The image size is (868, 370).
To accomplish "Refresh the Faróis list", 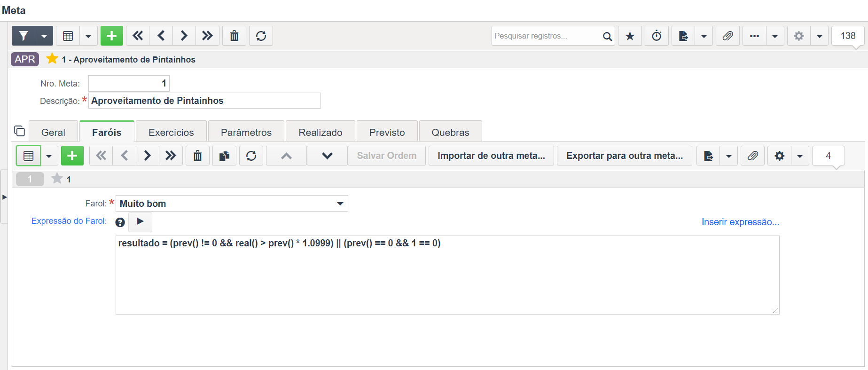I will pyautogui.click(x=251, y=156).
